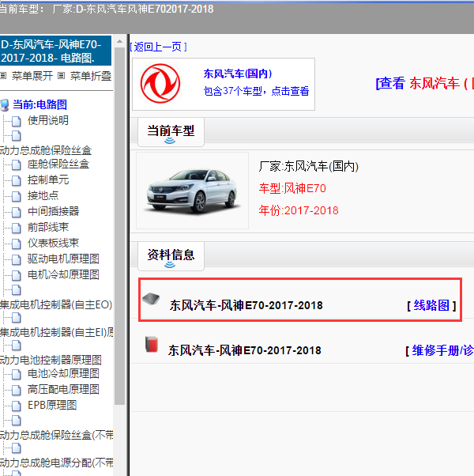Screen dimensions: 474x476
Task: Click 车型:风神E70 text
Action: pyautogui.click(x=292, y=188)
